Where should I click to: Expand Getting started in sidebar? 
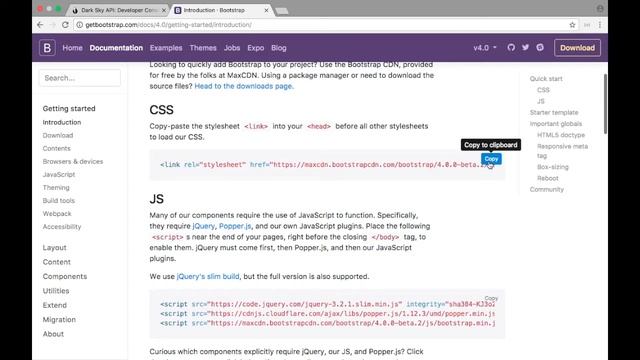[69, 109]
